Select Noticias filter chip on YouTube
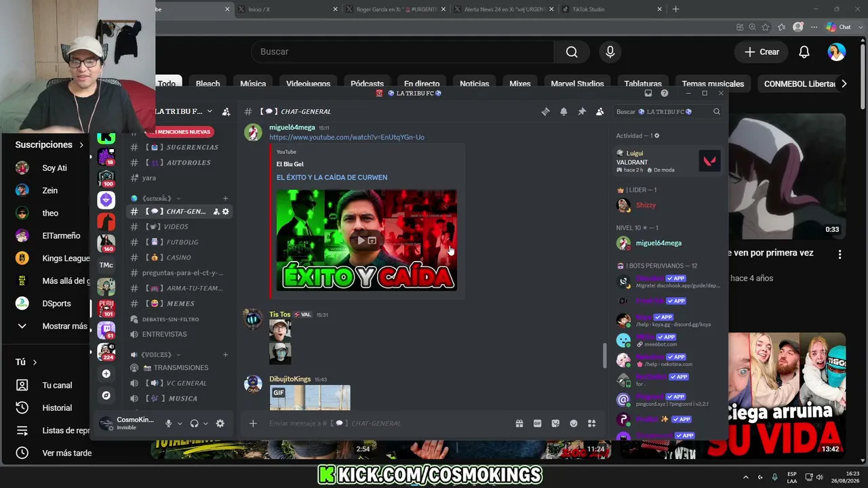 click(x=475, y=83)
